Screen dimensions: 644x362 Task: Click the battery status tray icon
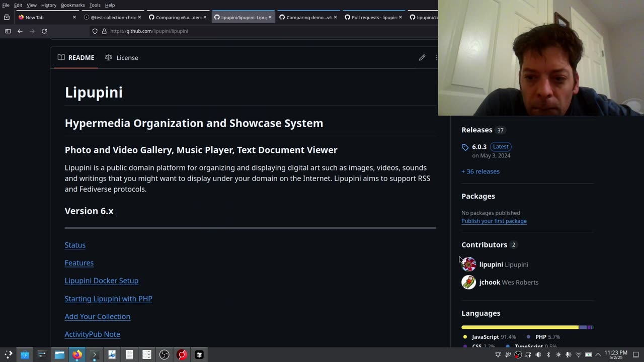click(x=589, y=354)
